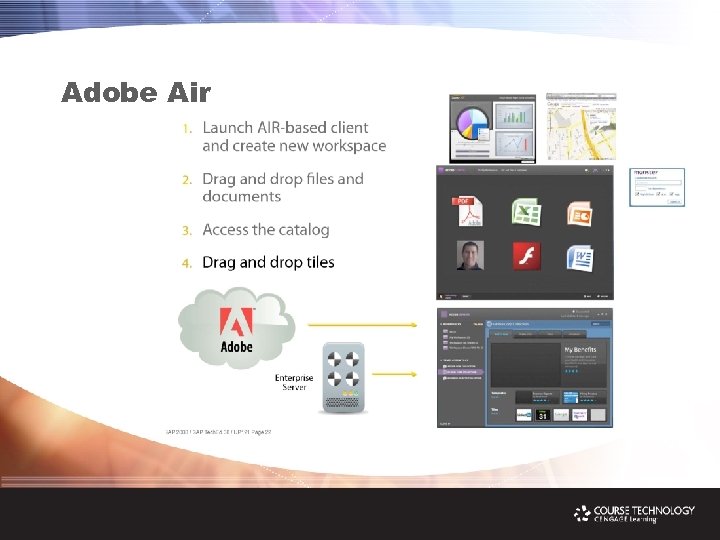Click "Access the catalog" text
The image size is (720, 540).
tap(266, 230)
